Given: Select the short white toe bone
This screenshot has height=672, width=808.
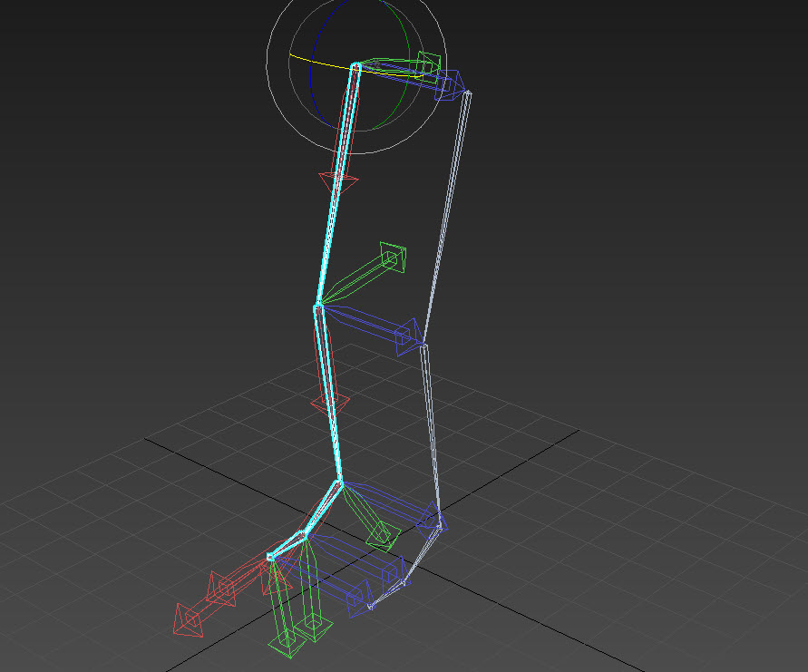Looking at the screenshot, I should click(386, 596).
